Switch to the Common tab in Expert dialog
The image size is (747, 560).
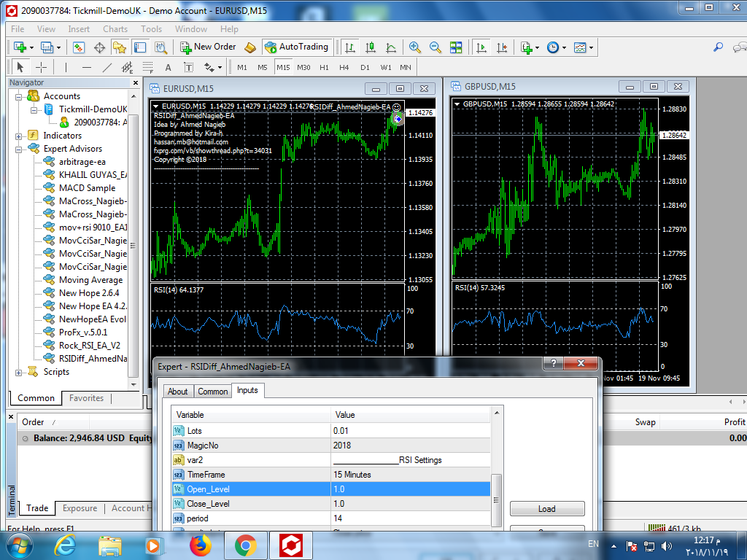(x=213, y=392)
